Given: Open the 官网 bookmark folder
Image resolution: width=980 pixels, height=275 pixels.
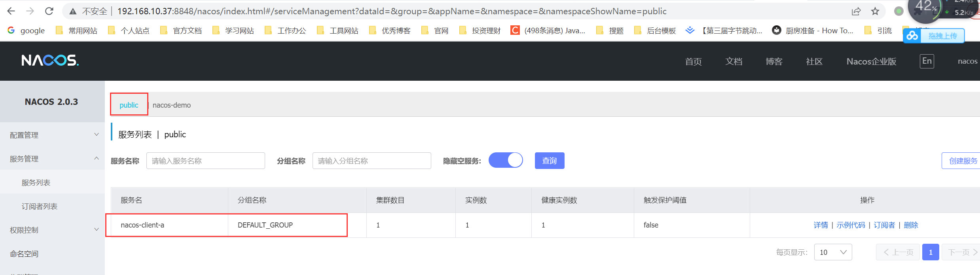Looking at the screenshot, I should click(x=435, y=30).
